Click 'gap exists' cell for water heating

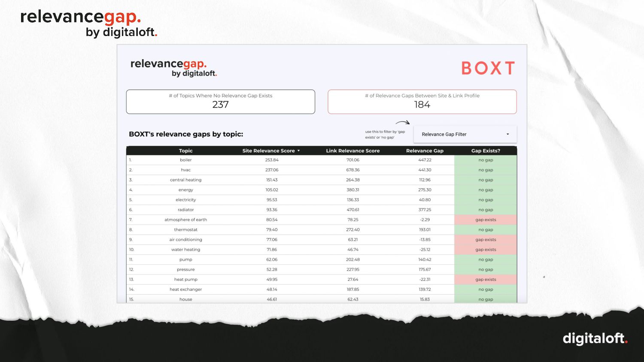[486, 250]
